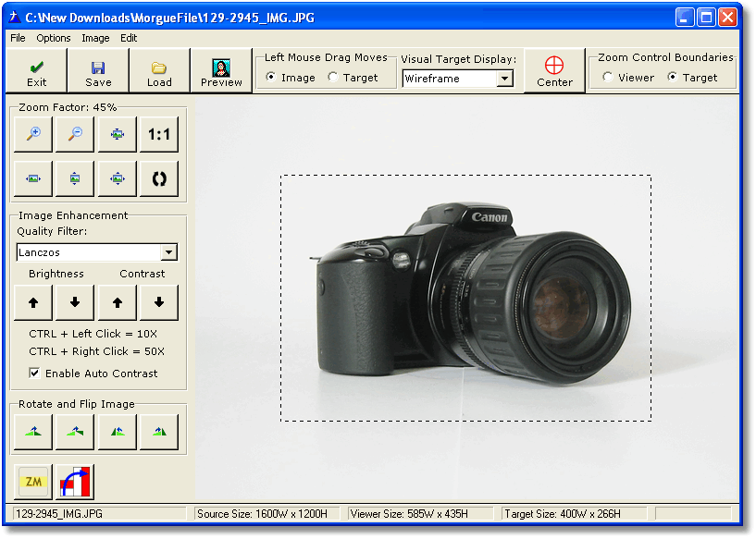This screenshot has width=756, height=539.
Task: Click the 'CTRL + Left Click = 10X' text
Action: 93,334
